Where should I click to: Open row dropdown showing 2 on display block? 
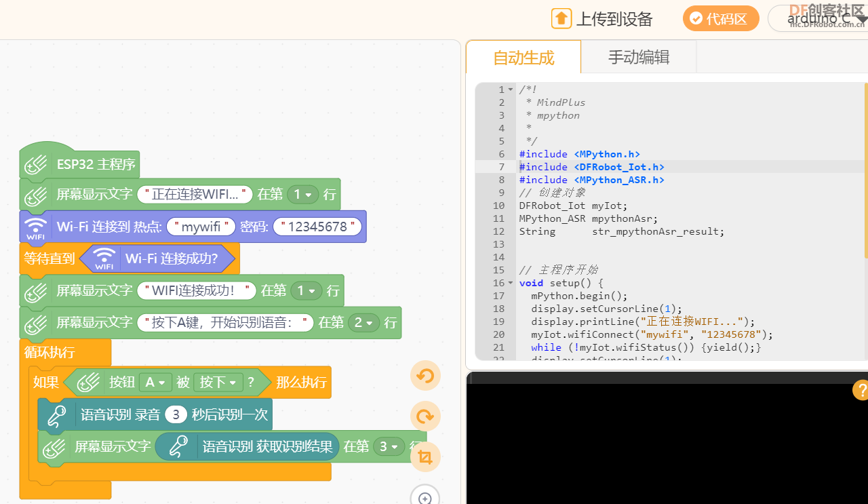[364, 322]
